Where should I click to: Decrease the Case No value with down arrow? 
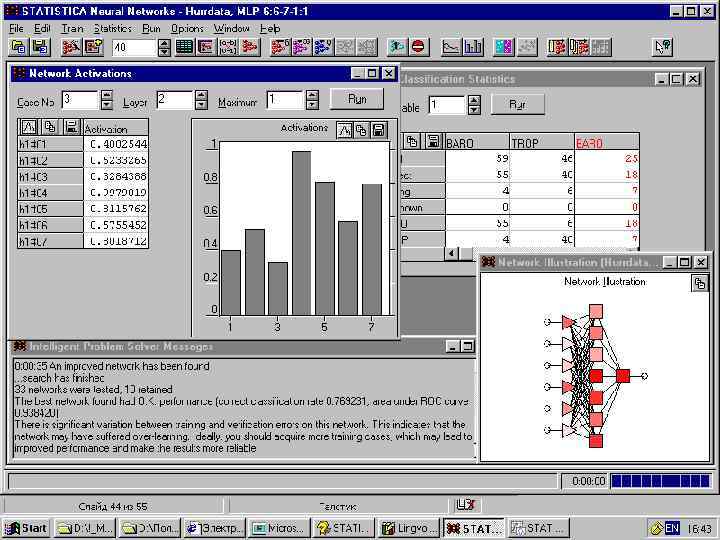click(x=107, y=105)
